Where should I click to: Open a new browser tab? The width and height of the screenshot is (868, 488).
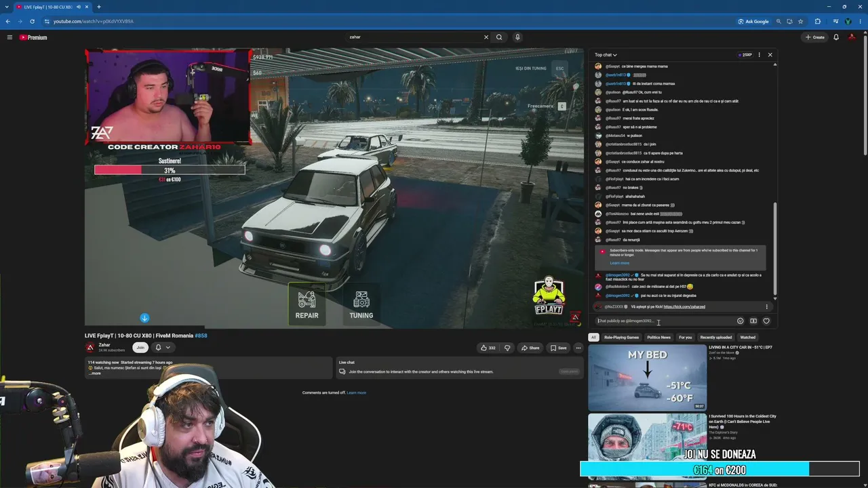[98, 7]
